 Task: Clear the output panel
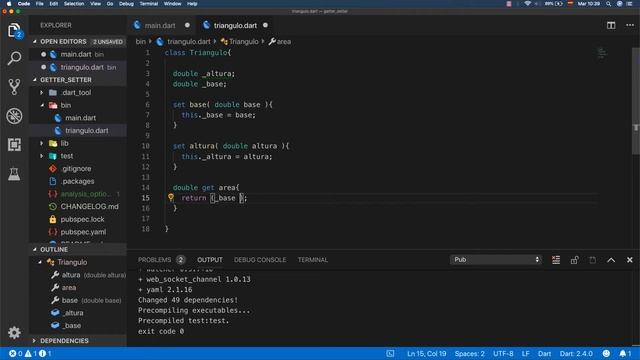[556, 260]
